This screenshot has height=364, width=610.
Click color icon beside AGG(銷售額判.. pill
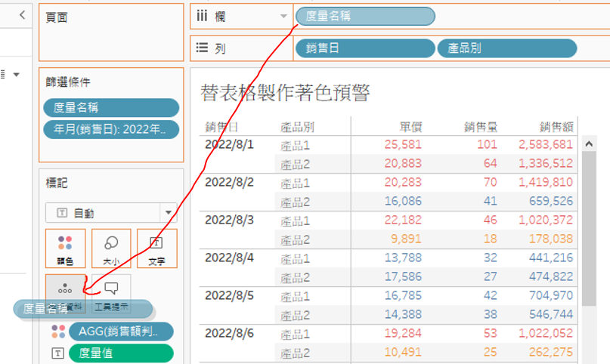point(58,332)
